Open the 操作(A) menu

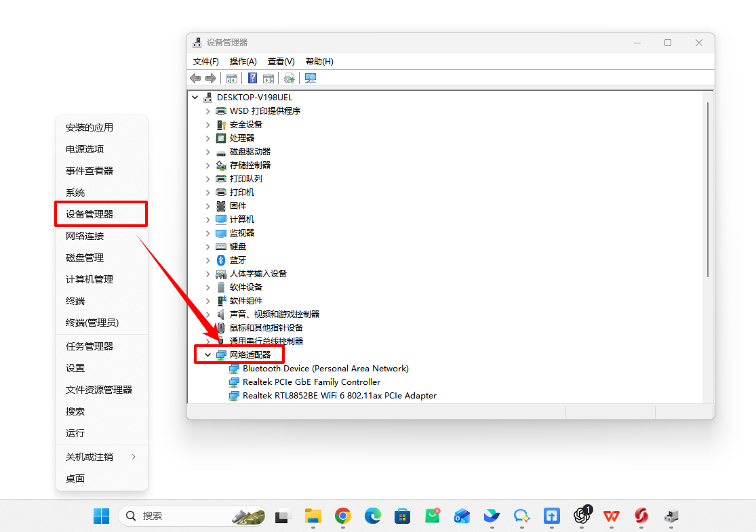pos(243,62)
